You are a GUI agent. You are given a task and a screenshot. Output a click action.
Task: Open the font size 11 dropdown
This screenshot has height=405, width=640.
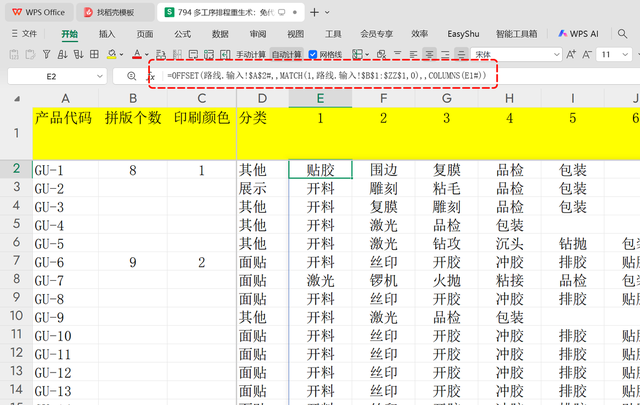pos(625,55)
